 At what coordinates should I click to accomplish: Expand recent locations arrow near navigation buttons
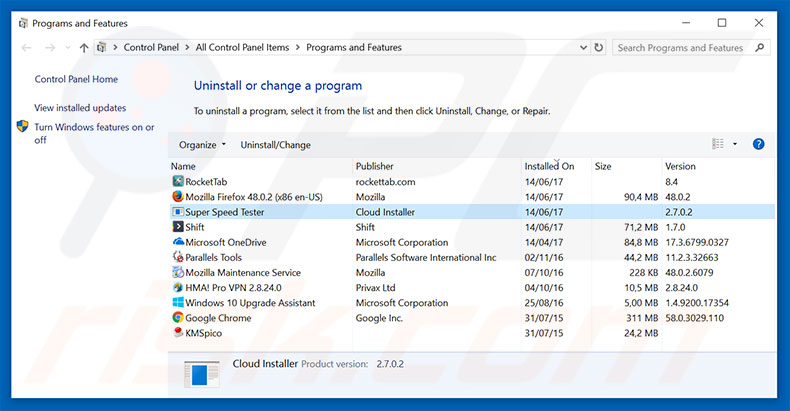point(66,47)
